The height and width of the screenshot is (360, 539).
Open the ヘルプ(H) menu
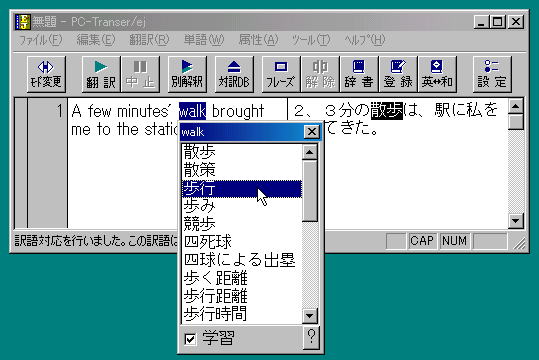click(365, 40)
